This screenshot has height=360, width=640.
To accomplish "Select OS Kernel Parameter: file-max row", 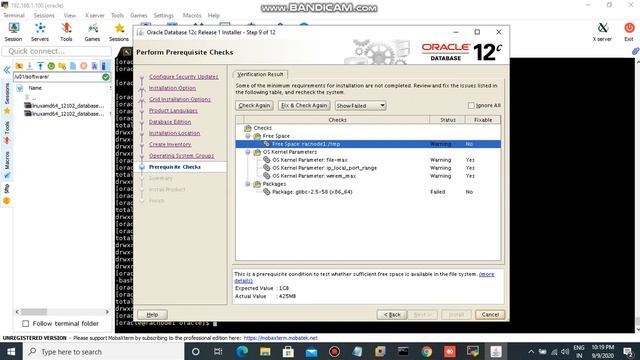I will tap(368, 160).
